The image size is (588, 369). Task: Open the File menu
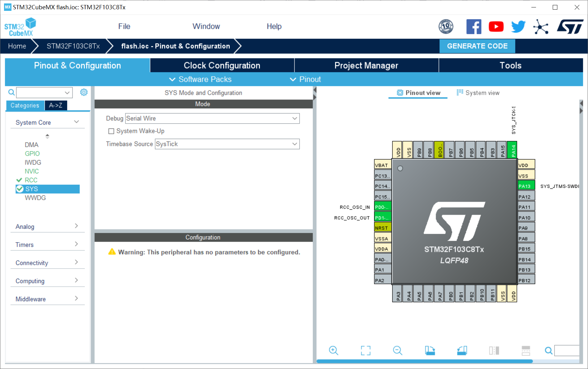[124, 27]
